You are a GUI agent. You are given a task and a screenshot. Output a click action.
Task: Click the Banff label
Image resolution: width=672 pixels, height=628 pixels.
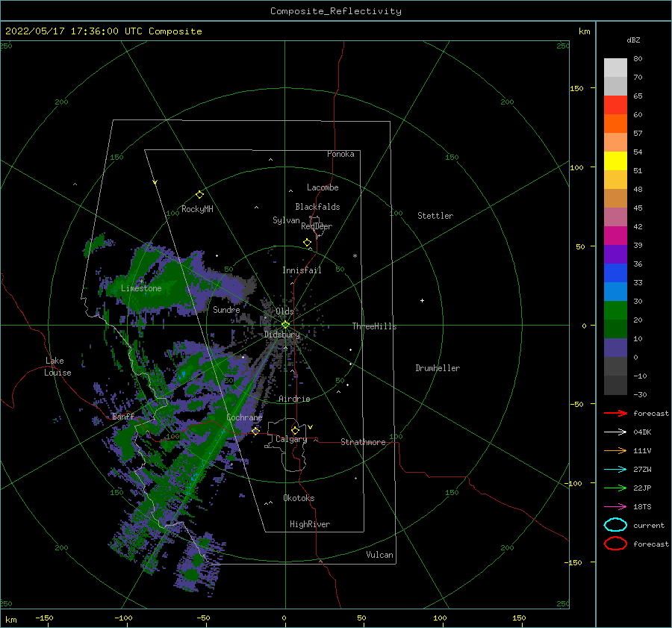click(x=123, y=416)
